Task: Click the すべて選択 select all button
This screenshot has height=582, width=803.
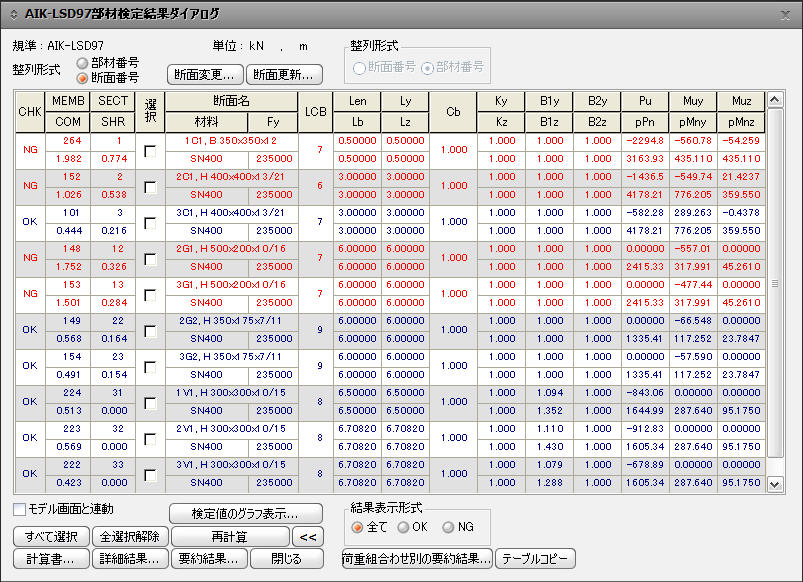Action: 51,537
